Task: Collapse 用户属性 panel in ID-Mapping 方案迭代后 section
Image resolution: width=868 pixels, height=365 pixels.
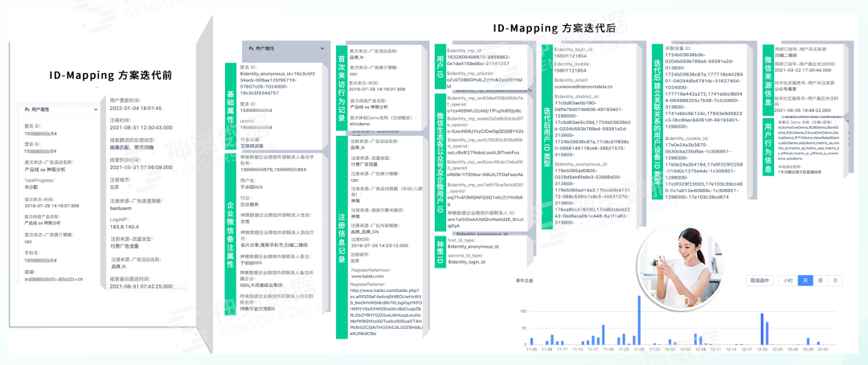Action: point(323,49)
